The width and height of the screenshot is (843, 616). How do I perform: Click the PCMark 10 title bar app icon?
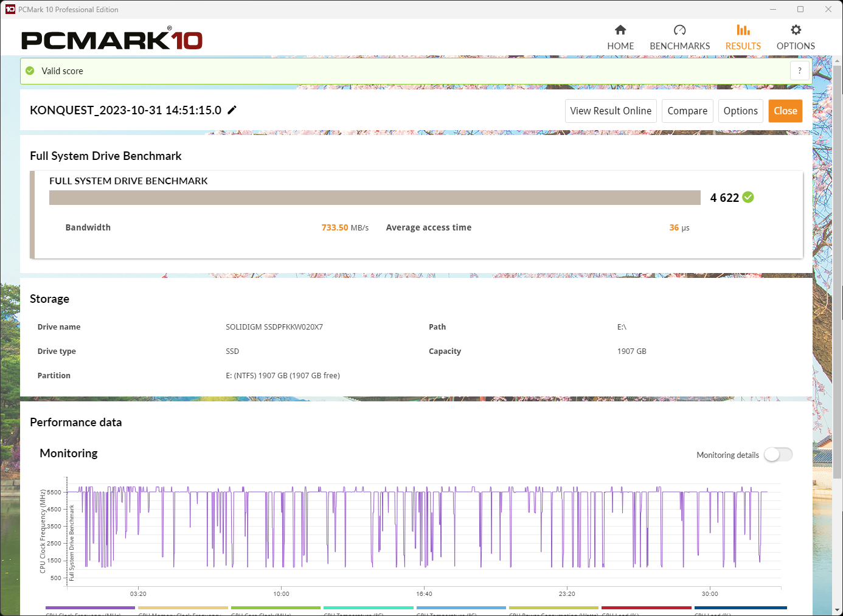click(10, 9)
